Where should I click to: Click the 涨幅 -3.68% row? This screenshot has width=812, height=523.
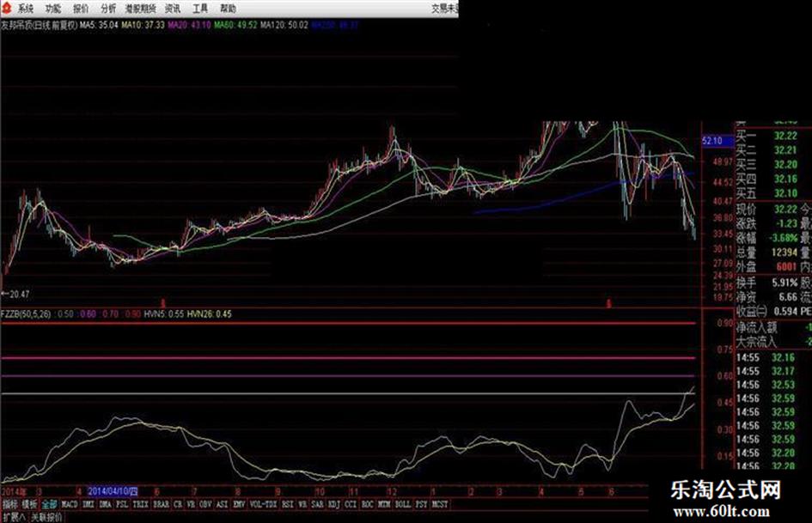pos(767,238)
